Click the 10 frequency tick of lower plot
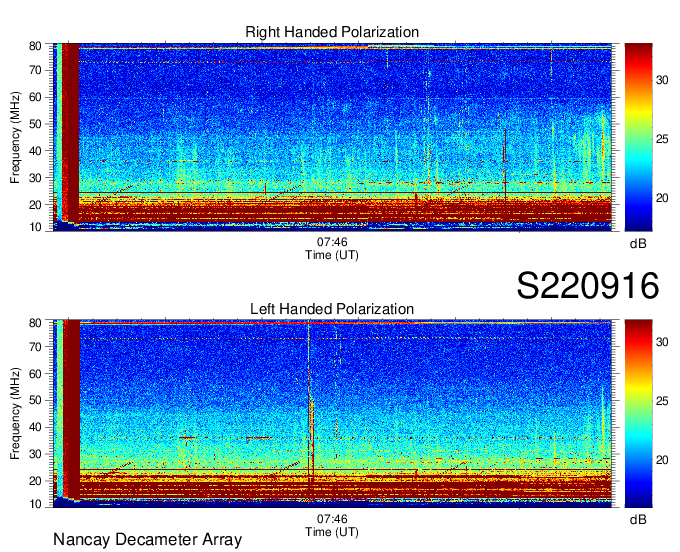 [35, 504]
